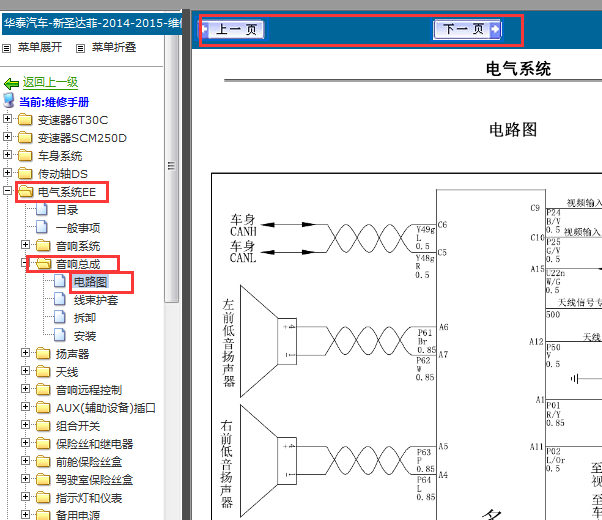
Task: Open the 一般事项 page
Action: 78,228
